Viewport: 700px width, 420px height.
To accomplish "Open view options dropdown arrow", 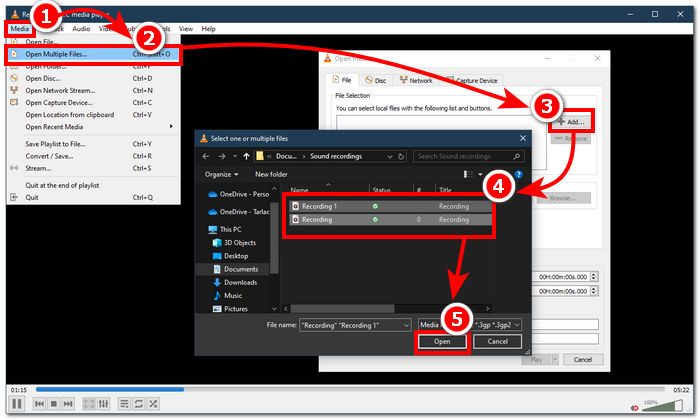I will click(480, 175).
